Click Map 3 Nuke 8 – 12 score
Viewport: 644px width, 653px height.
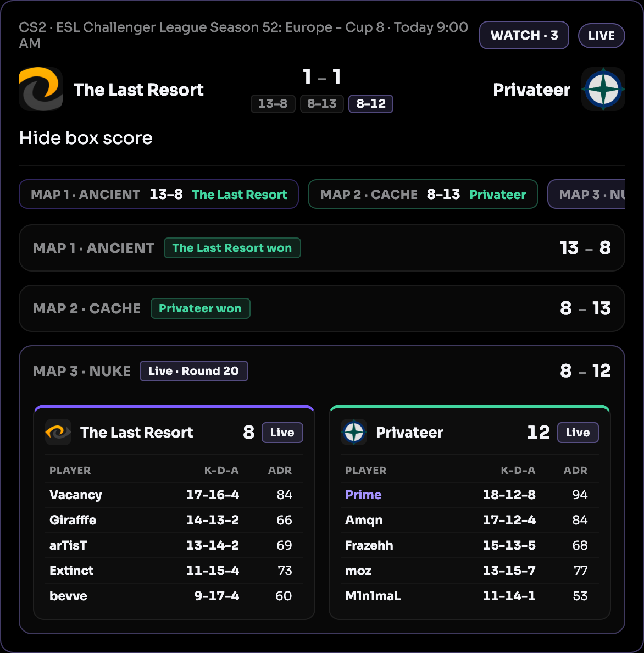click(585, 370)
